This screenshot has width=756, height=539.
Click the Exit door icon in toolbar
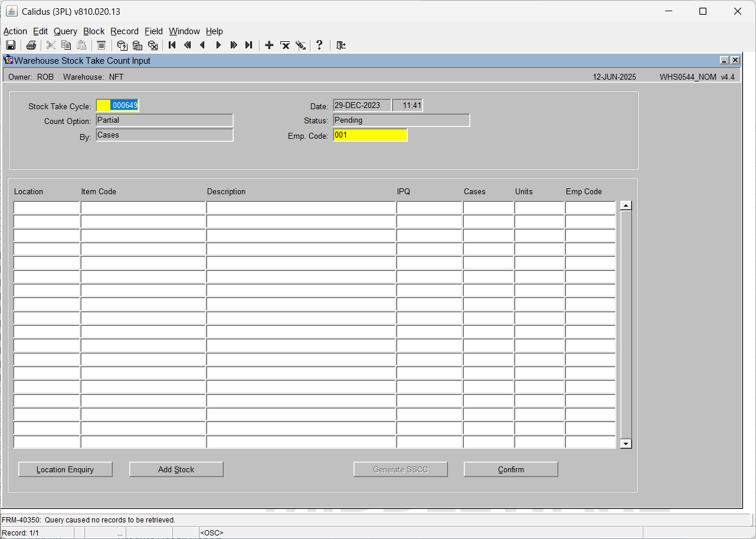click(x=341, y=45)
